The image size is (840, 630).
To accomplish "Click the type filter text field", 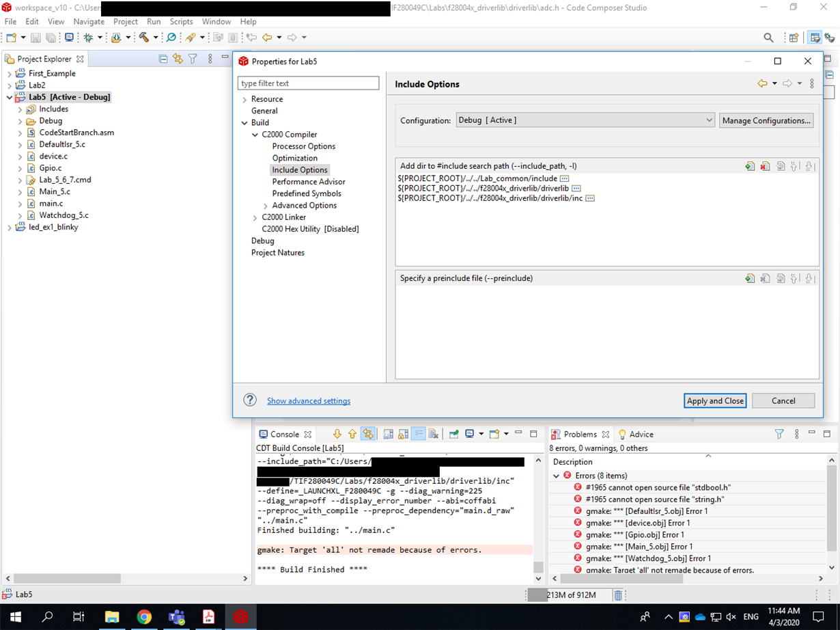I will 308,83.
